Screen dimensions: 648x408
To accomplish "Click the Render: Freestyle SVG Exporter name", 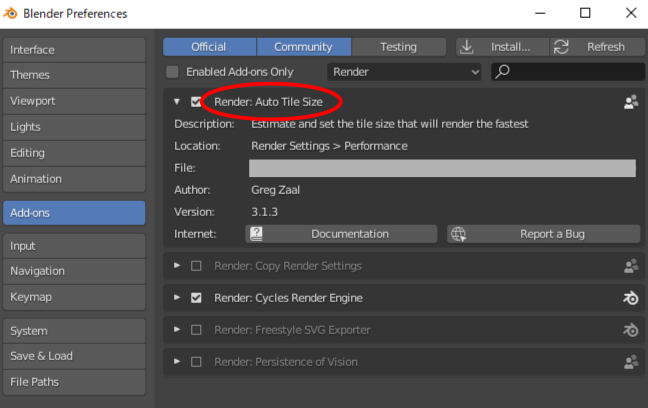I will click(292, 330).
